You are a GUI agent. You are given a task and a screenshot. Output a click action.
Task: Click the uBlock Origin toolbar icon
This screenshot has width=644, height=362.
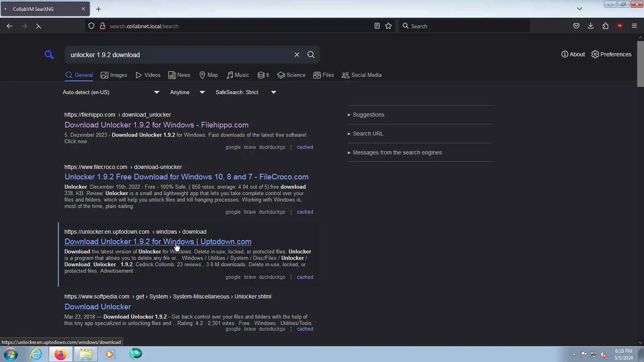pyautogui.click(x=620, y=26)
